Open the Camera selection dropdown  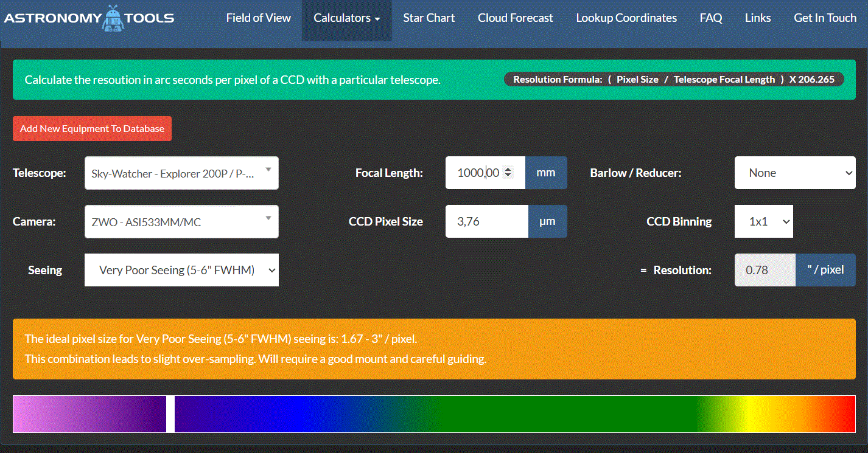click(181, 221)
